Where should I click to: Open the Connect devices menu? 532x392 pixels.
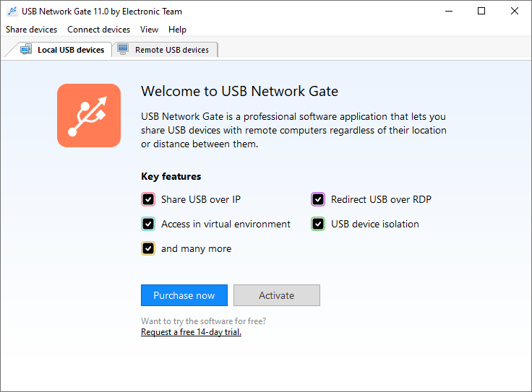pyautogui.click(x=98, y=30)
